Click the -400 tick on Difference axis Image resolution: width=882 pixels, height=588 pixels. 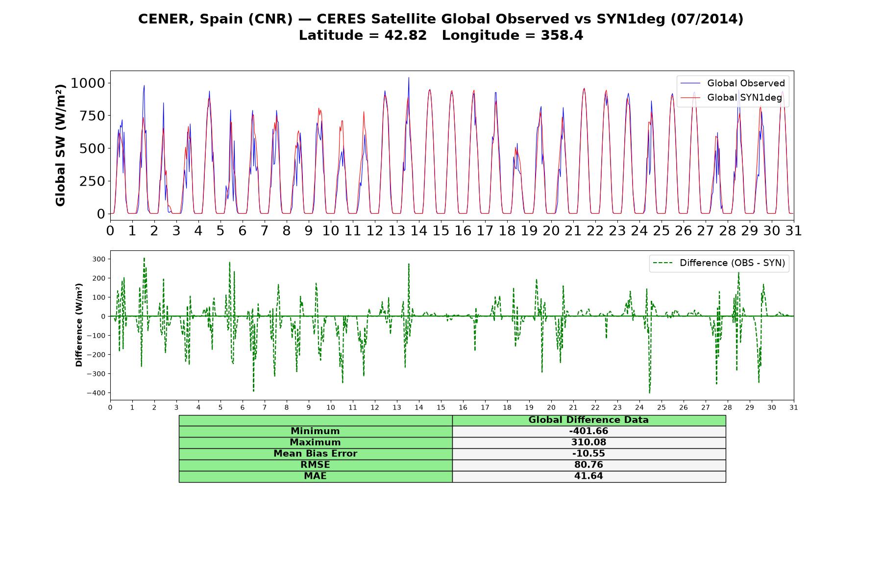pyautogui.click(x=97, y=393)
